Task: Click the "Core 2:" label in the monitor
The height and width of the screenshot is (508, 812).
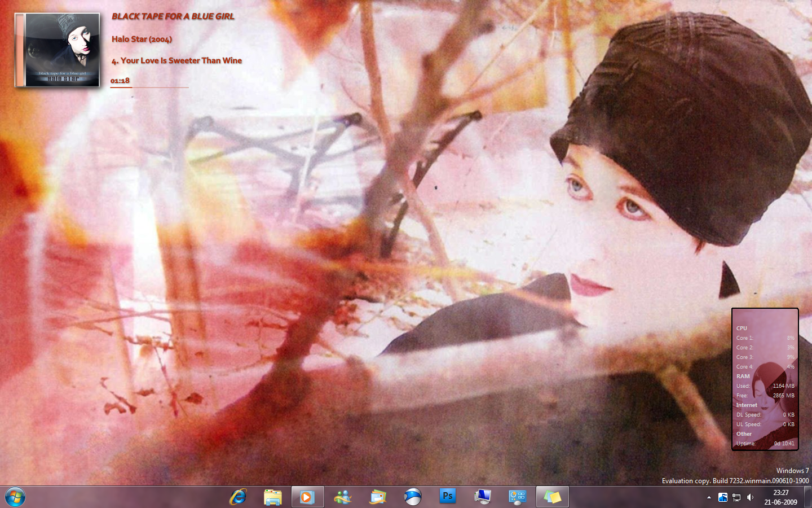Action: (x=744, y=347)
